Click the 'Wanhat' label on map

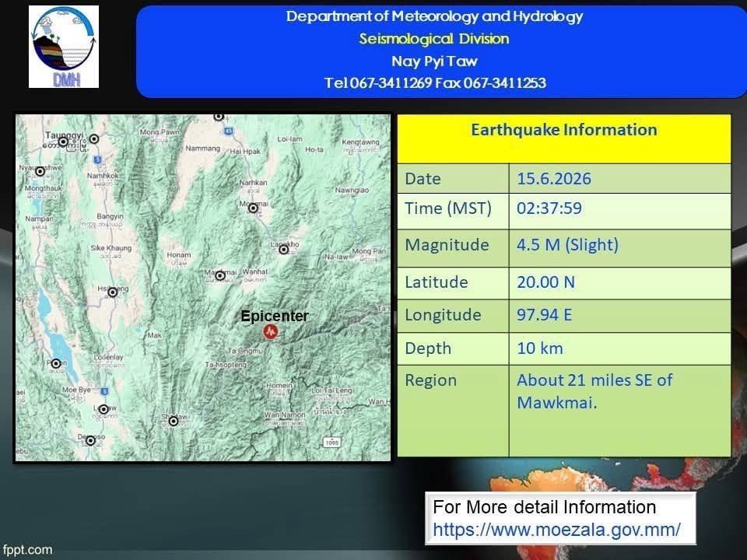tap(255, 271)
